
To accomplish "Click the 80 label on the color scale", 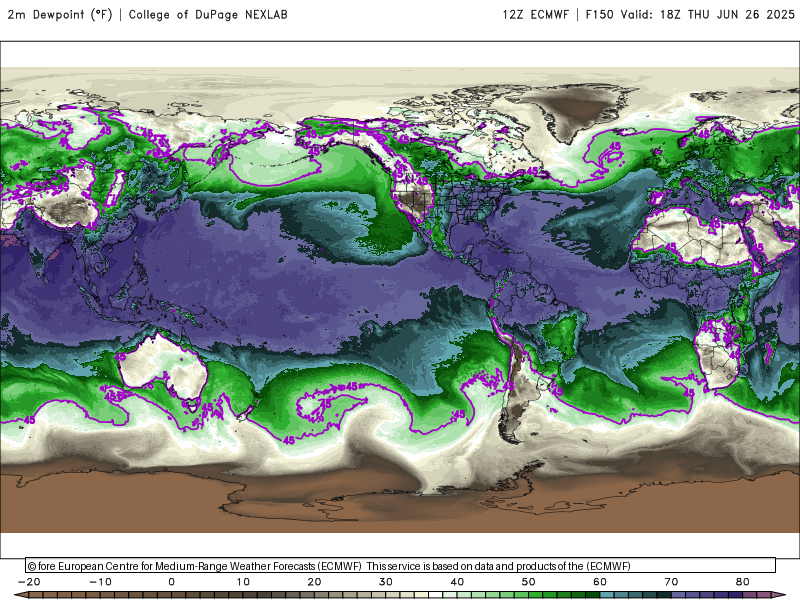I will point(743,582).
